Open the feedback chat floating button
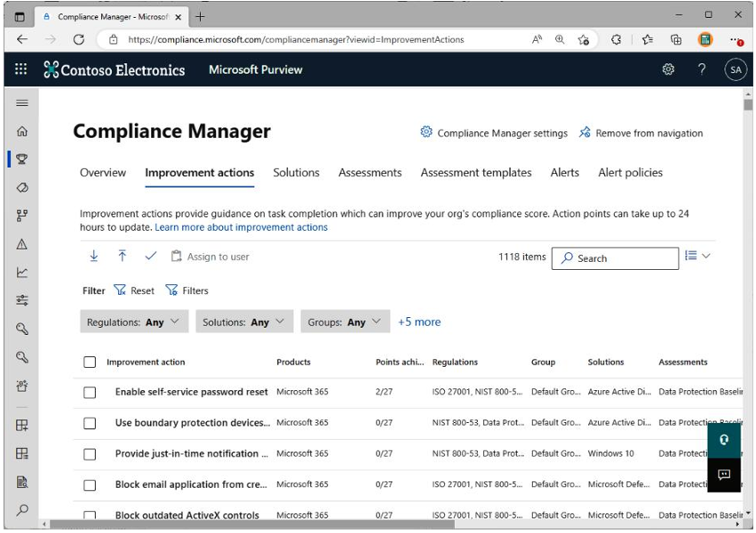The height and width of the screenshot is (533, 756). [724, 474]
